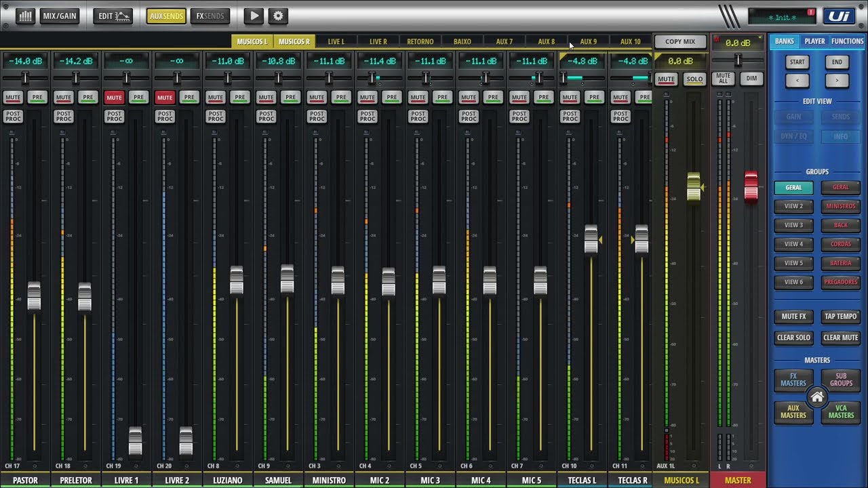Select MINISTROS mute group
The height and width of the screenshot is (488, 868).
[x=841, y=206]
